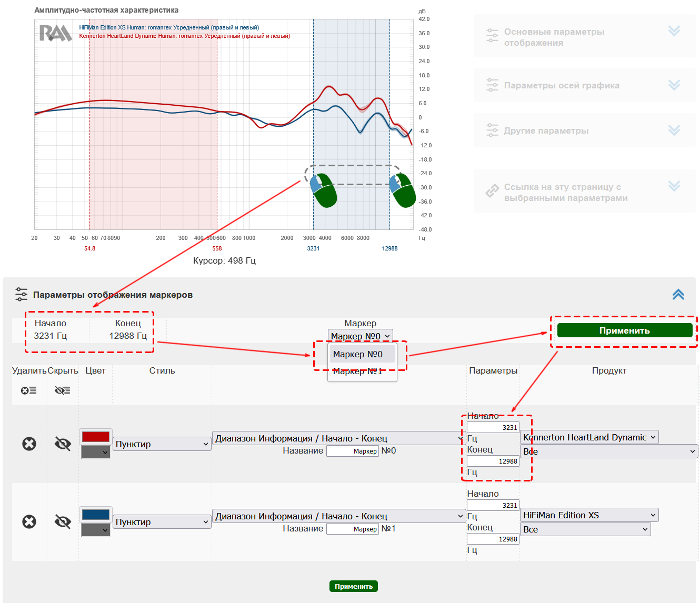
Task: Click the Конец 12988 field of marker №1
Action: click(x=493, y=539)
